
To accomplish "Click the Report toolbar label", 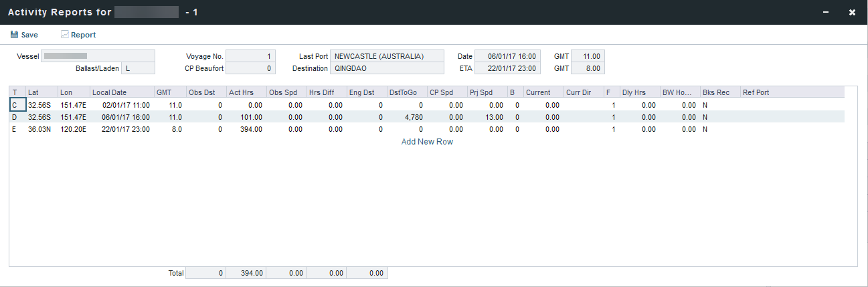I will point(84,35).
